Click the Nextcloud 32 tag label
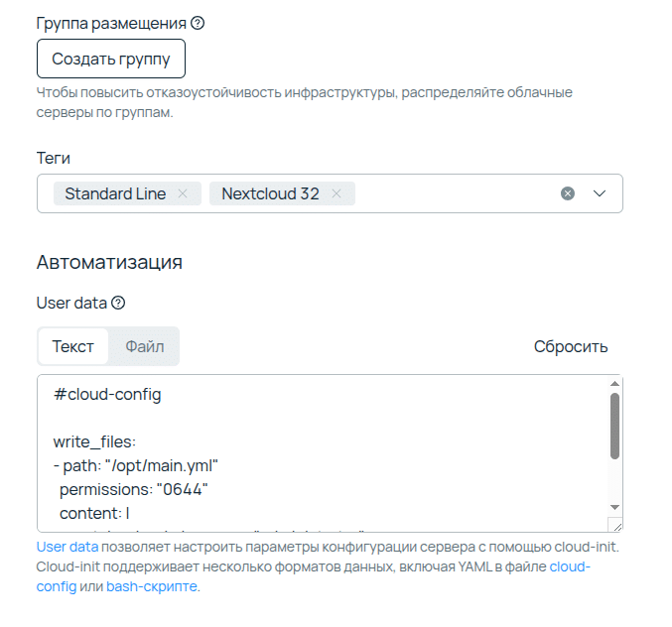Image resolution: width=672 pixels, height=627 pixels. [270, 193]
